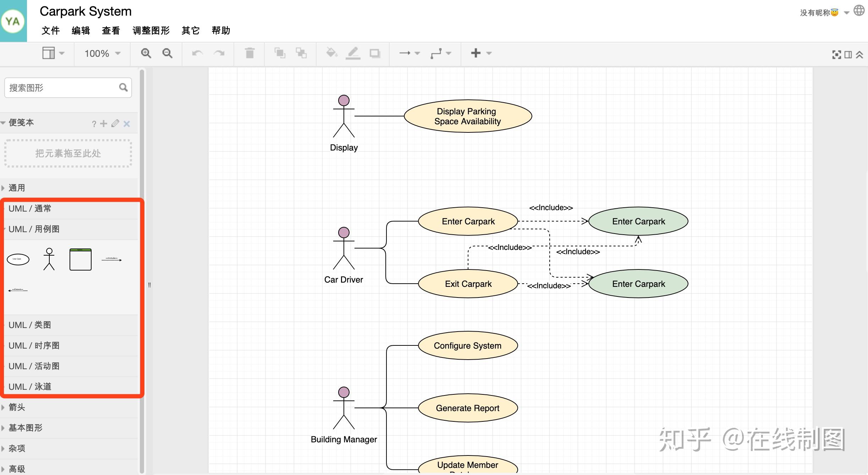The image size is (868, 475).
Task: Select the Extend dashed arrow shape
Action: click(x=18, y=290)
